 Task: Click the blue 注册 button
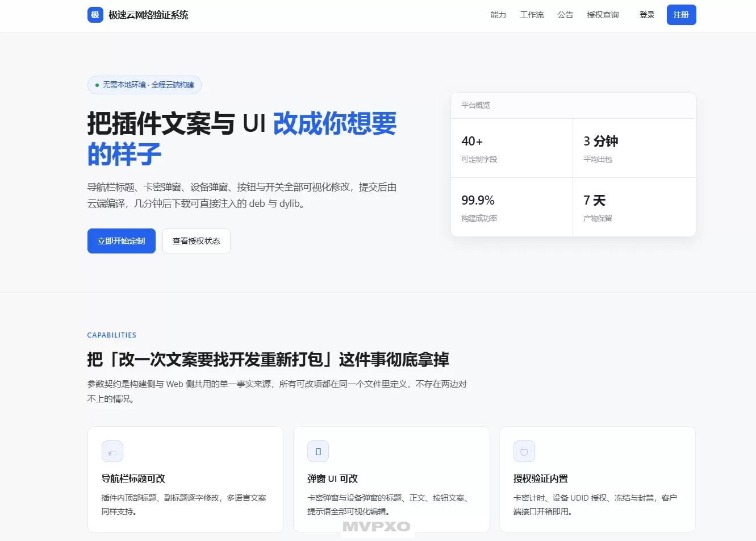pos(681,15)
